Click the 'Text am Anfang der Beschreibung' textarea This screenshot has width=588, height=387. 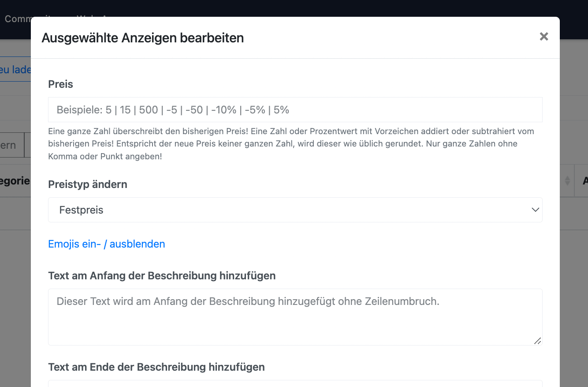coord(295,317)
